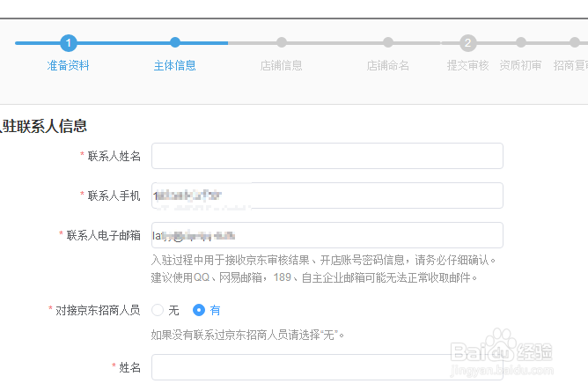The height and width of the screenshot is (391, 588).
Task: Select the 主体信息 step dot
Action: (175, 43)
